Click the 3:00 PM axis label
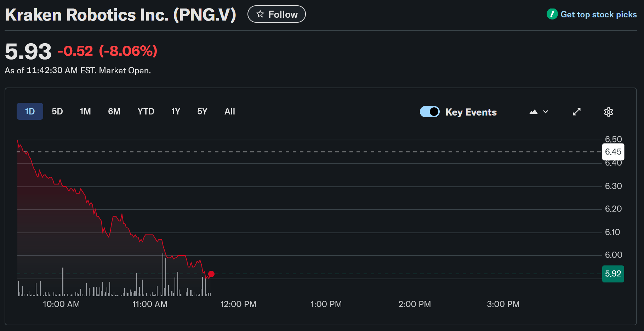The image size is (644, 331). [503, 304]
